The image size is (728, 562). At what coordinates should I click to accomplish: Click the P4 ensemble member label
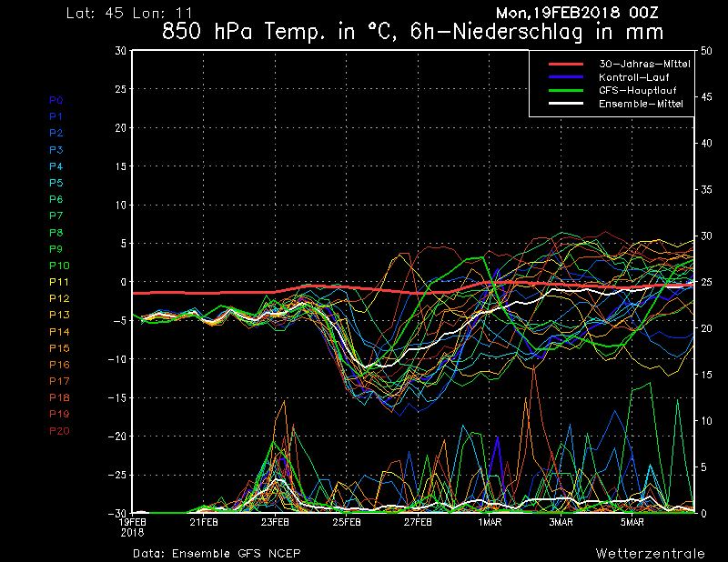(x=56, y=166)
